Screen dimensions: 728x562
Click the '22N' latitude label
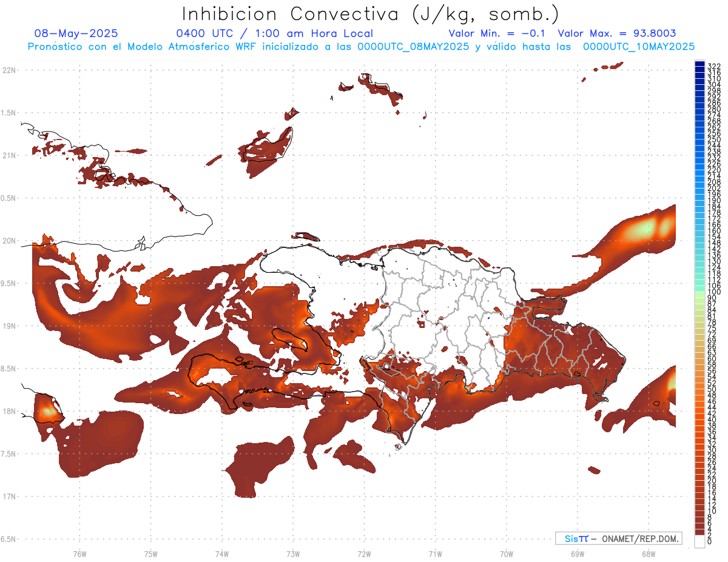8,70
